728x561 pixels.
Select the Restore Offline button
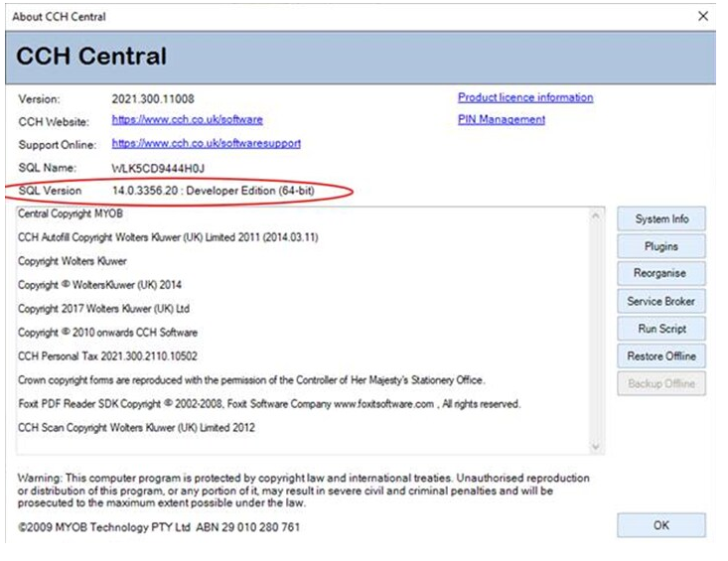[660, 356]
